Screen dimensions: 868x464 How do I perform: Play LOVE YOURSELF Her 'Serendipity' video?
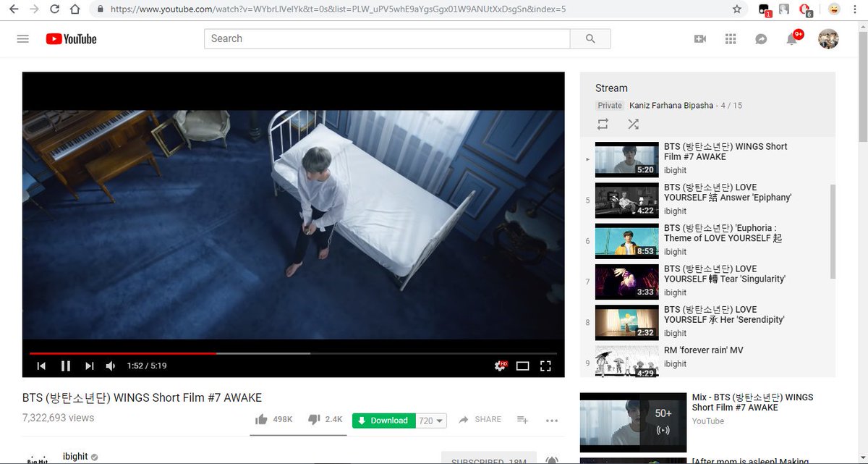click(x=707, y=322)
